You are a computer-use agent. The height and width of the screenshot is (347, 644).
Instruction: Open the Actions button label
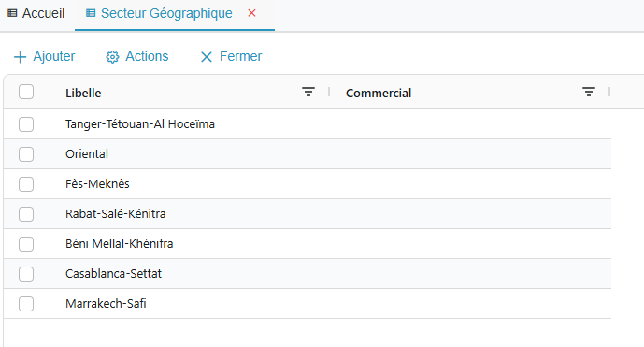click(147, 56)
